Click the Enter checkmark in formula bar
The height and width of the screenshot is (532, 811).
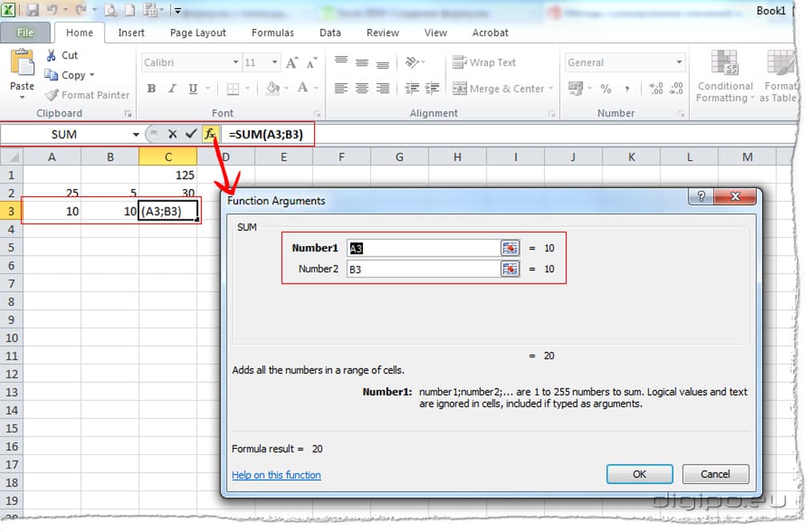190,135
